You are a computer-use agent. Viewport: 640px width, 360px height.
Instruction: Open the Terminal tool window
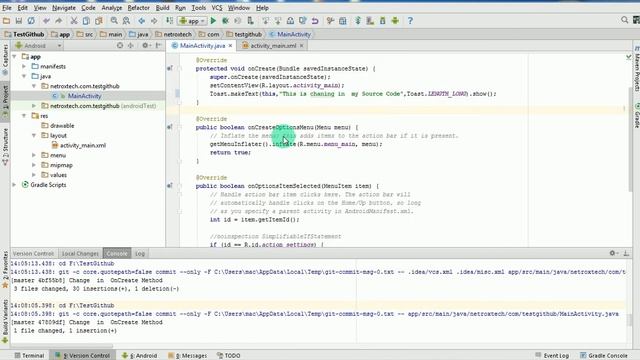(29, 356)
